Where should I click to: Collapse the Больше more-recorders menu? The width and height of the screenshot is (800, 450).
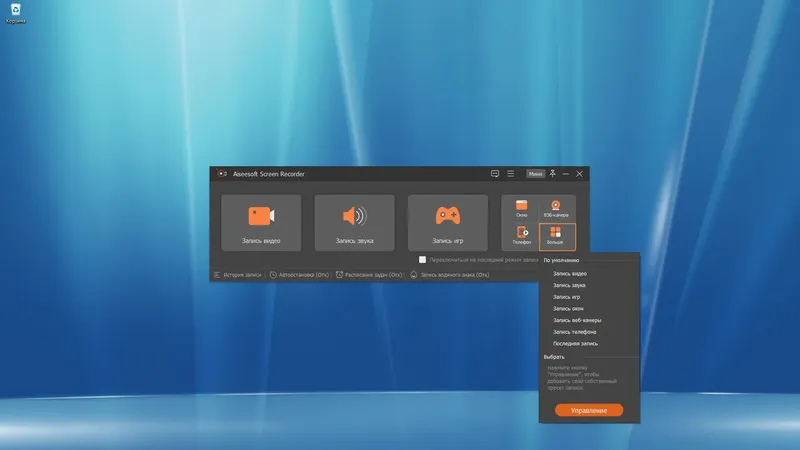(x=557, y=237)
